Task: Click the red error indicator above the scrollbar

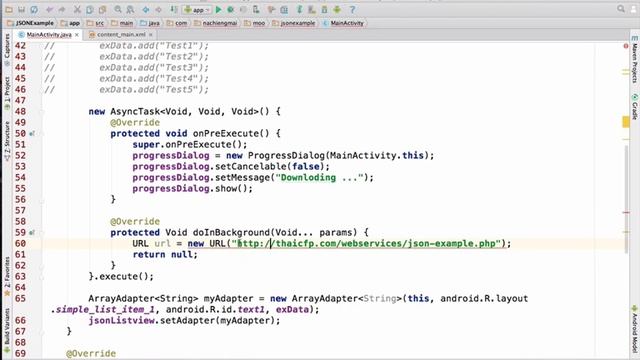Action: (626, 46)
